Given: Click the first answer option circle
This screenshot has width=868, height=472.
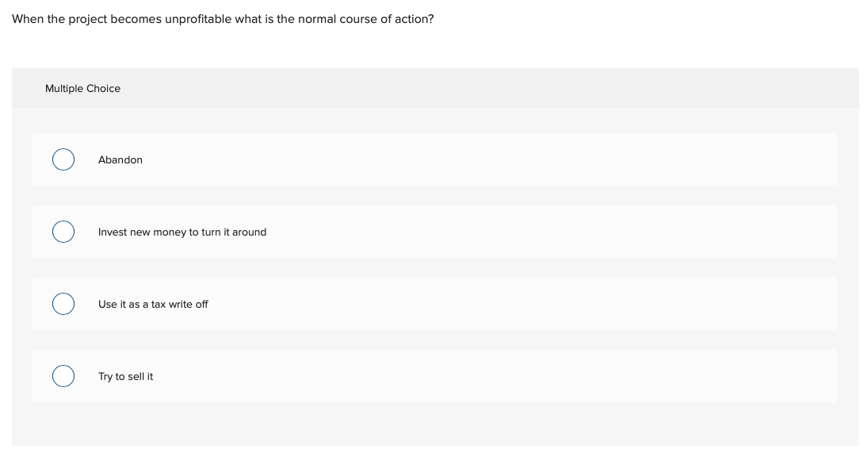Looking at the screenshot, I should tap(63, 159).
